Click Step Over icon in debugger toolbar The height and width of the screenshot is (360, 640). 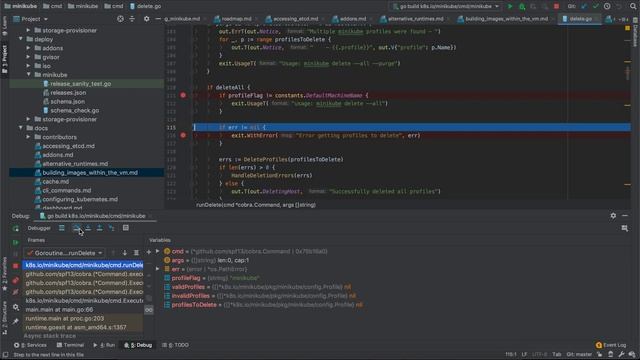(76, 228)
